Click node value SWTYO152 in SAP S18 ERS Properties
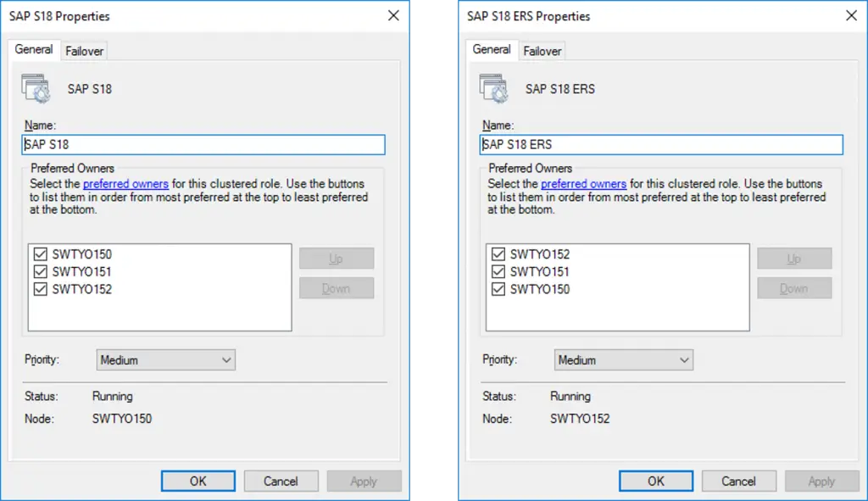 click(580, 419)
